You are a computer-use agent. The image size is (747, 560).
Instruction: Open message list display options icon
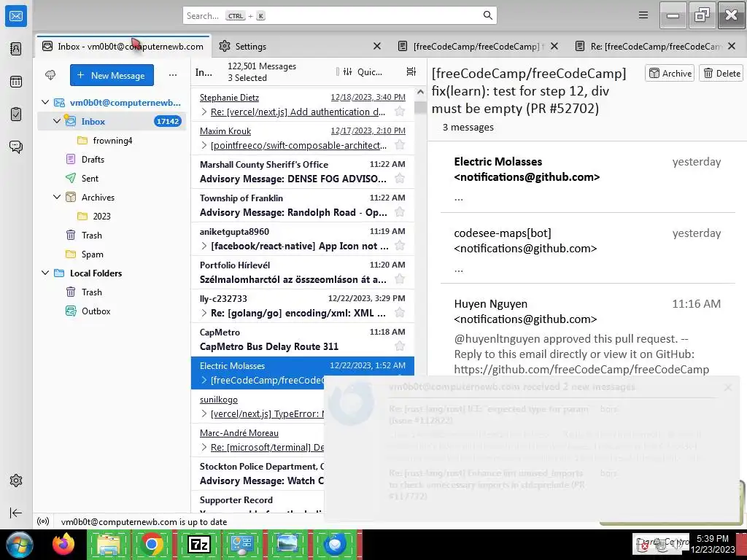click(411, 72)
